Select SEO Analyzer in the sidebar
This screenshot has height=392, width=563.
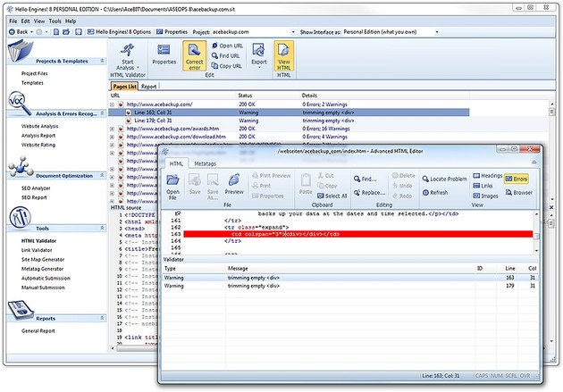tap(36, 188)
